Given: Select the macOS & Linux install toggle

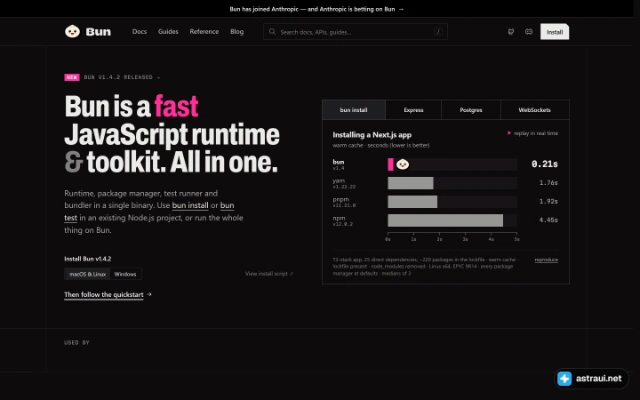Looking at the screenshot, I should (x=87, y=274).
